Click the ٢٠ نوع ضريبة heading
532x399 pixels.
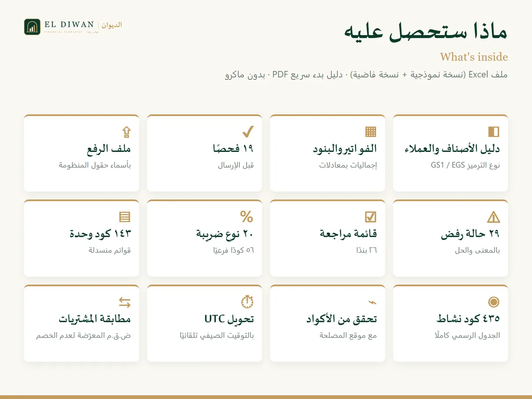click(x=225, y=234)
